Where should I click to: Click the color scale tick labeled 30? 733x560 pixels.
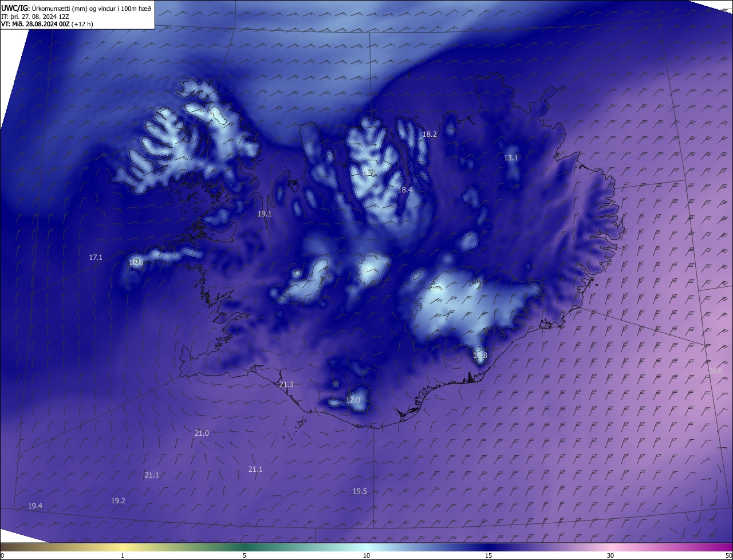[x=610, y=555]
